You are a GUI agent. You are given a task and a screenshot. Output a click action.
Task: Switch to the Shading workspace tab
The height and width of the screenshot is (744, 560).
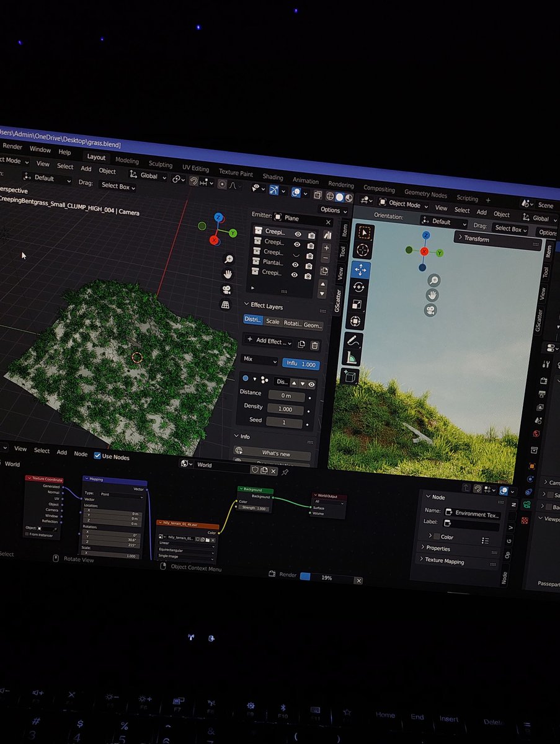tap(273, 177)
